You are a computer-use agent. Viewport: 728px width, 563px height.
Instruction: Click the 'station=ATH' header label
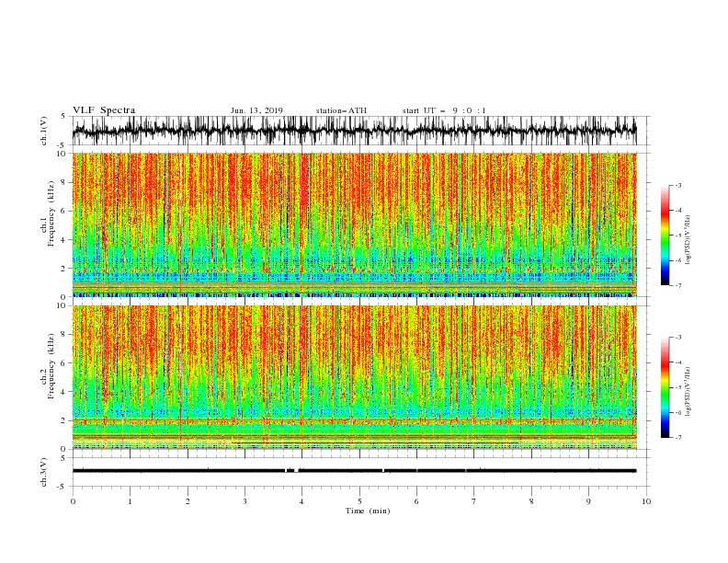coord(341,110)
